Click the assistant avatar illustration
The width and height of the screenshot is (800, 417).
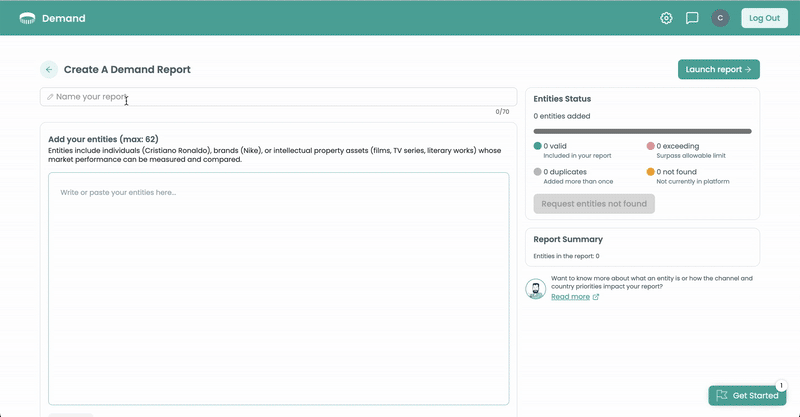[x=536, y=289]
